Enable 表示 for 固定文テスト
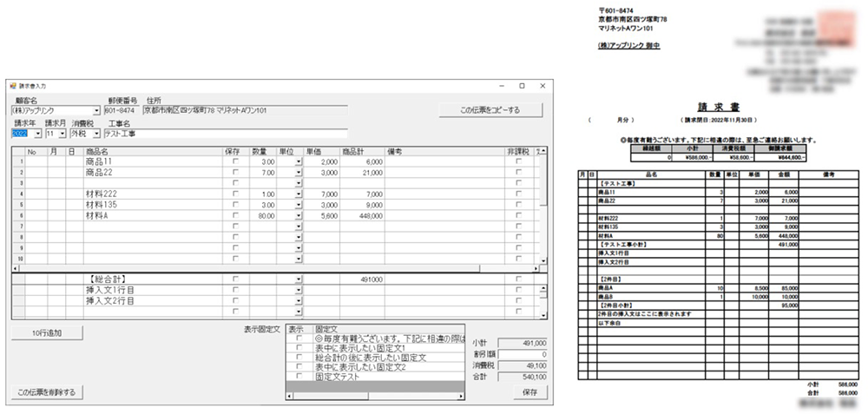This screenshot has height=414, width=868. (299, 377)
